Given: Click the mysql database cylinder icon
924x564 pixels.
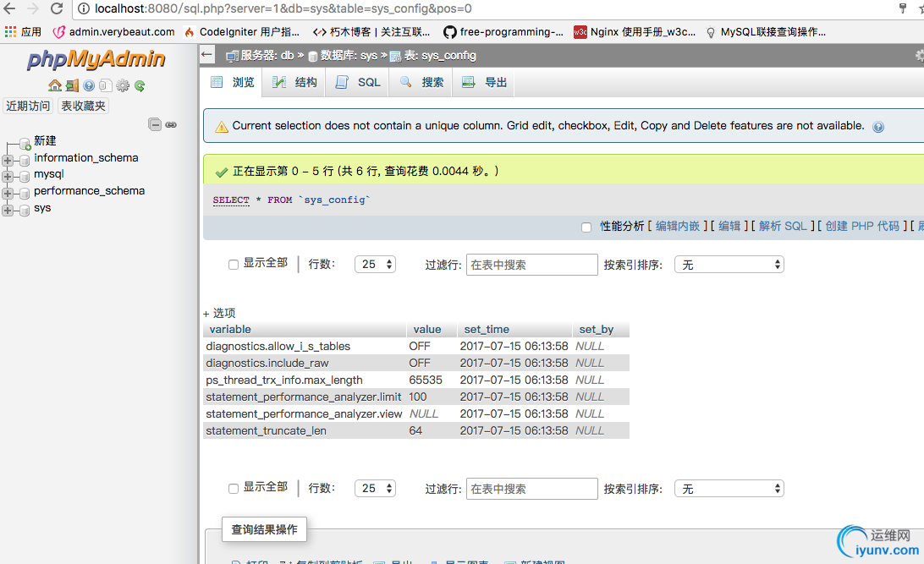Looking at the screenshot, I should (25, 177).
